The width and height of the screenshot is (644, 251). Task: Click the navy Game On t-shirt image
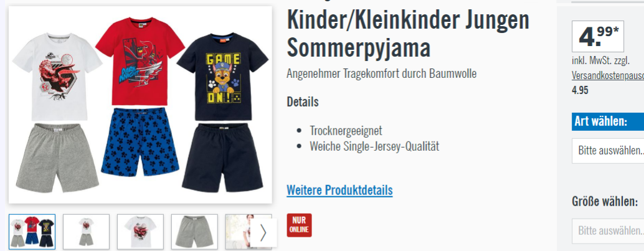click(x=222, y=77)
